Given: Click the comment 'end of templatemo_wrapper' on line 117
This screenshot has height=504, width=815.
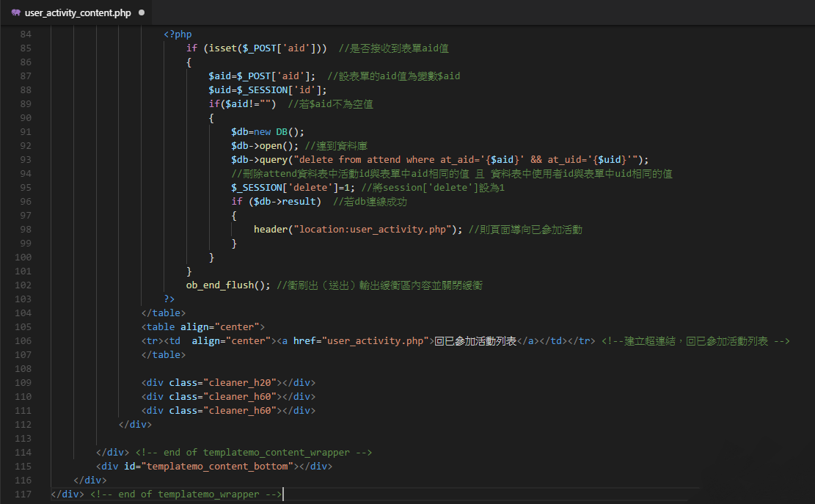Looking at the screenshot, I should 186,494.
